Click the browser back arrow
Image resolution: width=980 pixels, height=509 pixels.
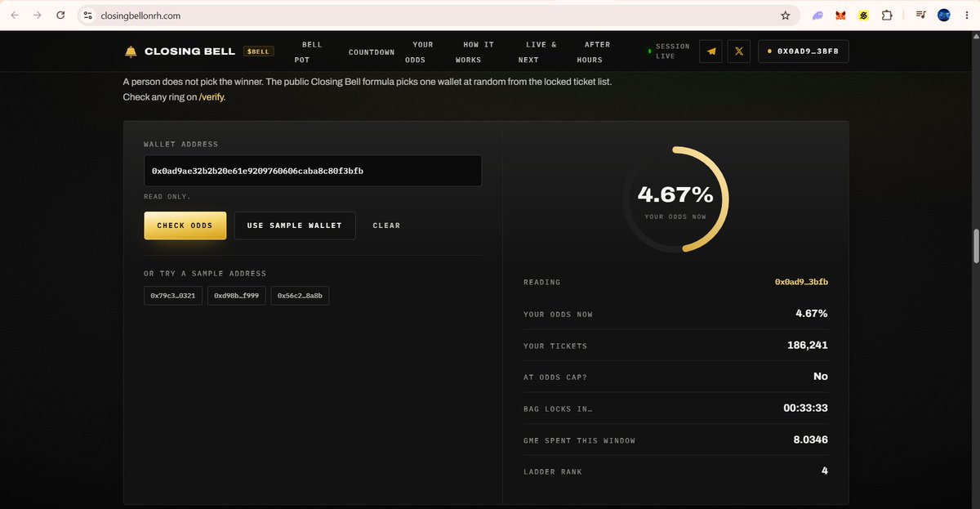click(16, 15)
